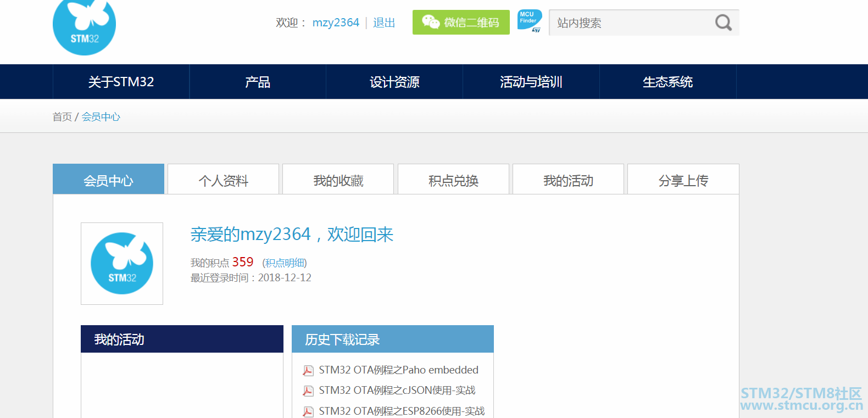
Task: Switch to the 分享上传 tab
Action: pos(683,179)
